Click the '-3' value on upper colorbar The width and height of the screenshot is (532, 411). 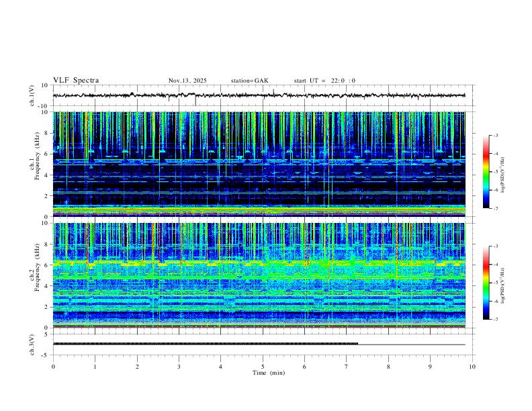(495, 135)
